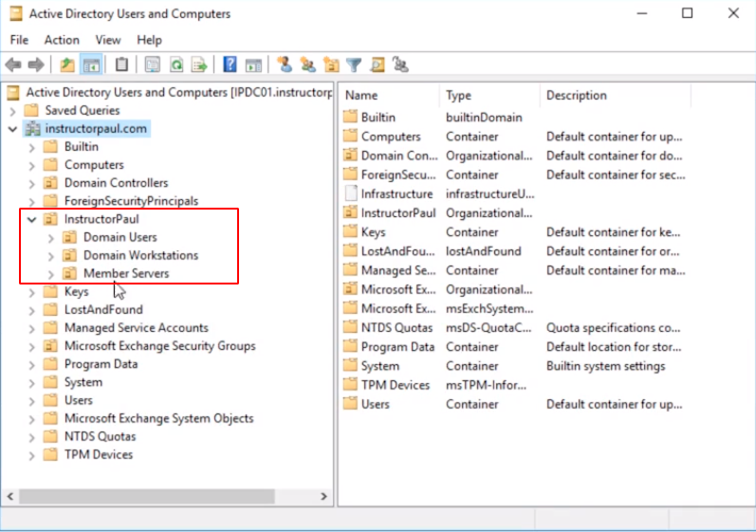Go up one level using folder-arrow icon
The image size is (756, 532).
tap(67, 64)
